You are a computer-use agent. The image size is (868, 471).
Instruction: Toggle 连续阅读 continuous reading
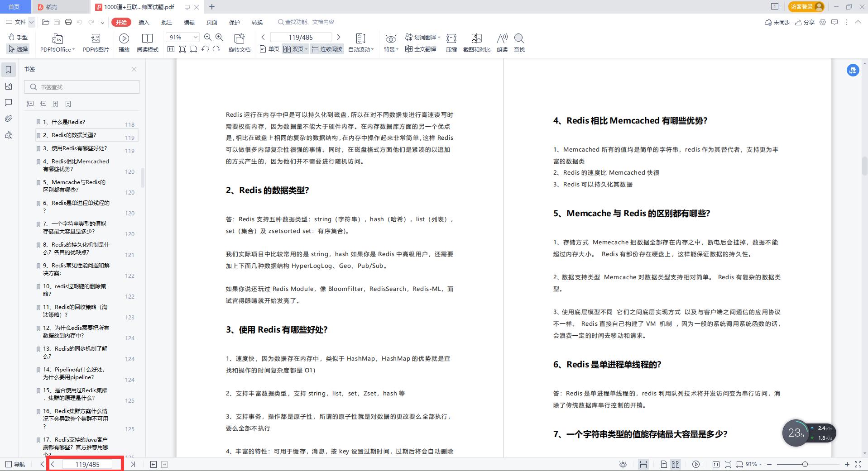tap(327, 49)
